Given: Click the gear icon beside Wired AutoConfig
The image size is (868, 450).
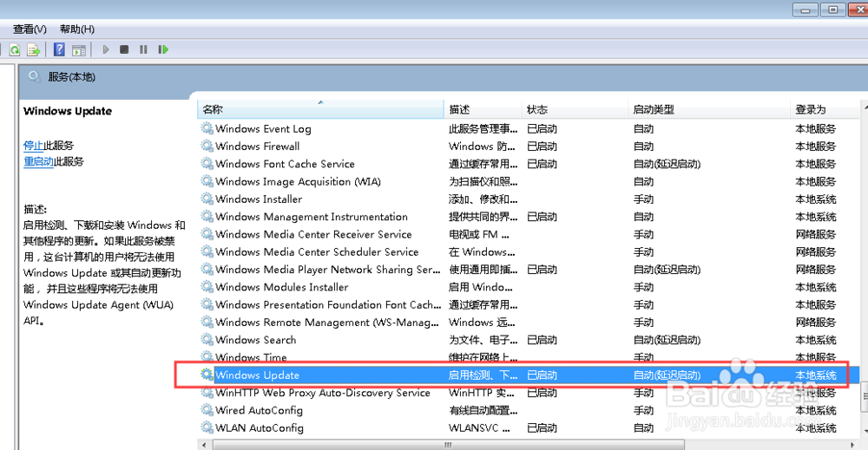Looking at the screenshot, I should coord(207,409).
